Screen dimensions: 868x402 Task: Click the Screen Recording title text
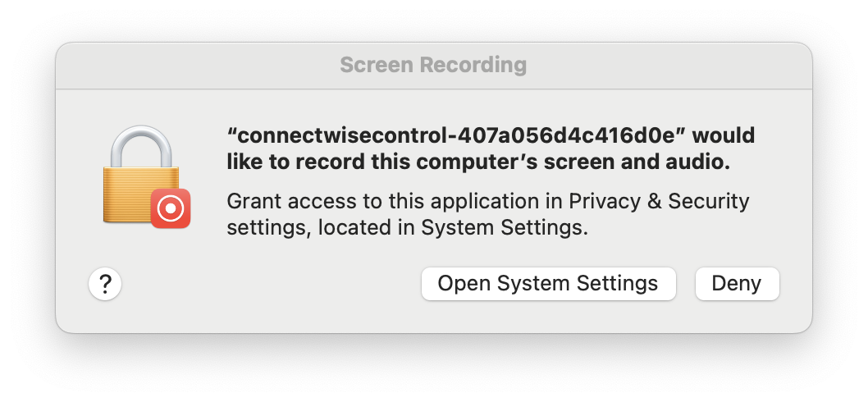[433, 65]
